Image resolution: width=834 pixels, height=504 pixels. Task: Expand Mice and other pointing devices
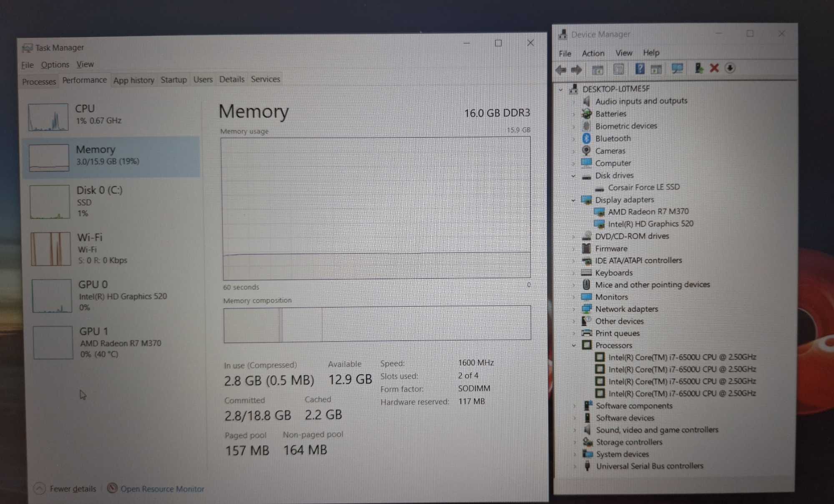point(574,285)
